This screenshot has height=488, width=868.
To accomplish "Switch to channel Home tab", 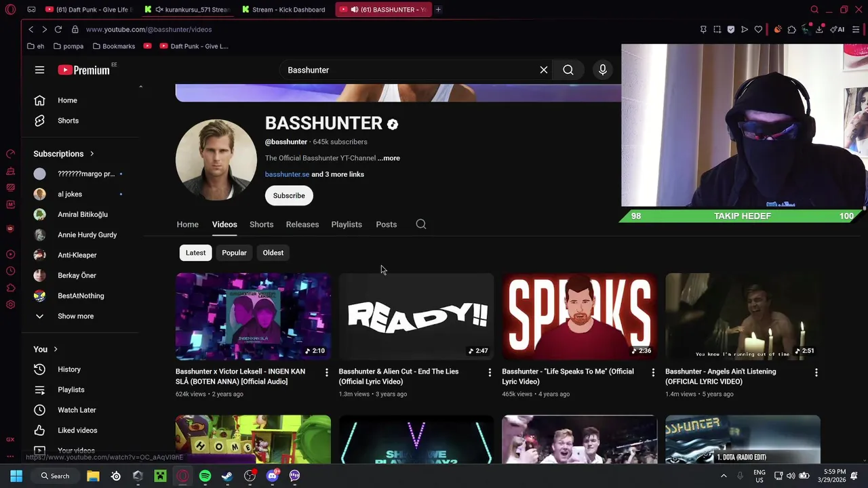I will pos(188,224).
